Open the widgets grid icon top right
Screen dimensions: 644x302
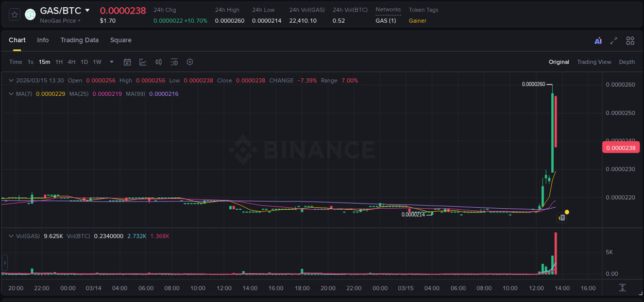pyautogui.click(x=630, y=40)
